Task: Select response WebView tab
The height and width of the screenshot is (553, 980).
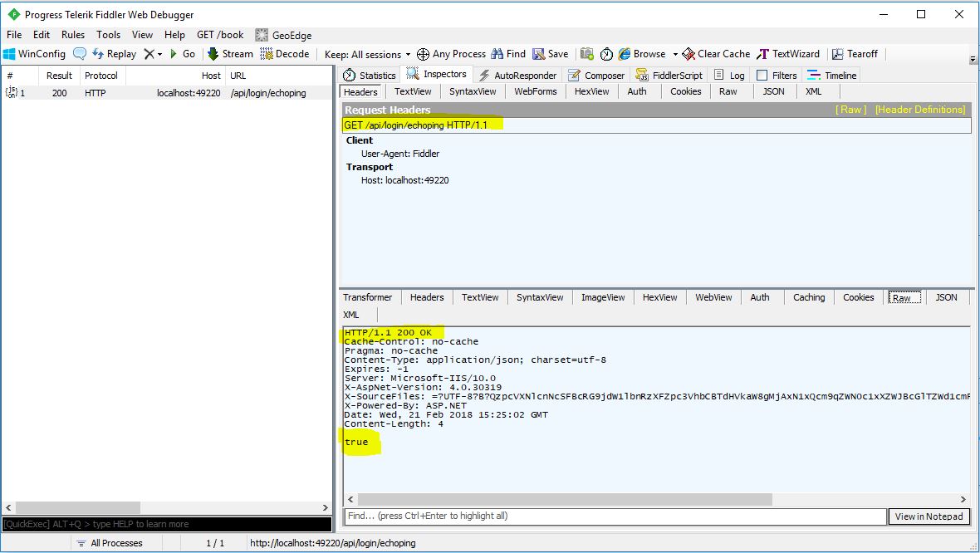Action: (x=713, y=297)
